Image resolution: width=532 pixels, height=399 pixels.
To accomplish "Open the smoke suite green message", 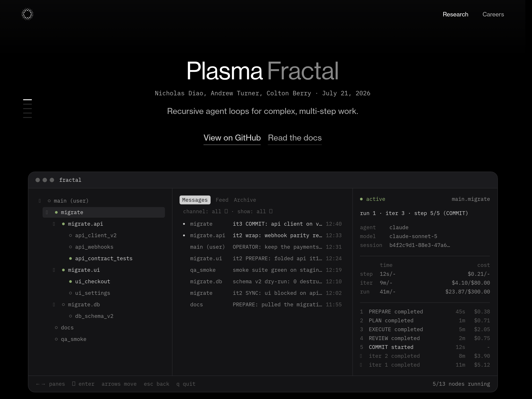I will click(262, 270).
